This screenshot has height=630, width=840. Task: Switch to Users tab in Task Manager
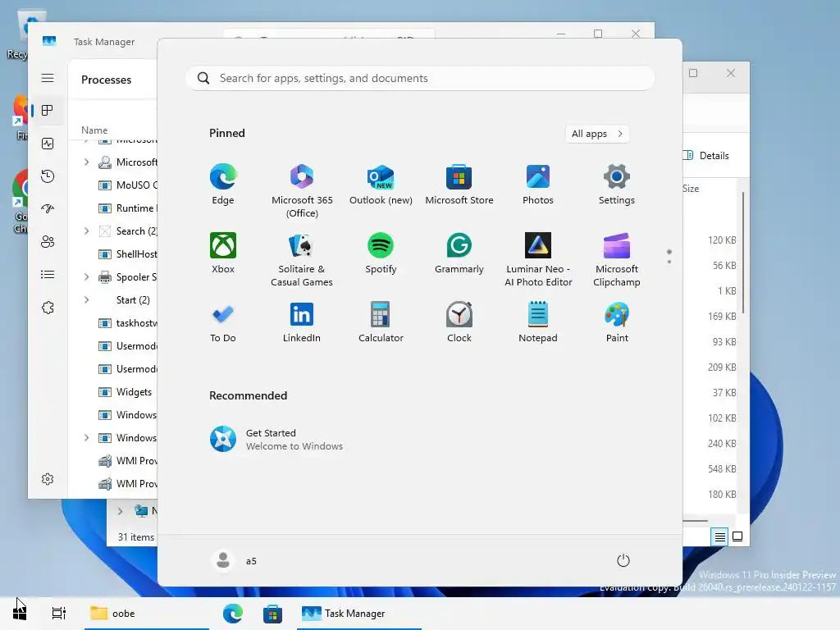48,242
